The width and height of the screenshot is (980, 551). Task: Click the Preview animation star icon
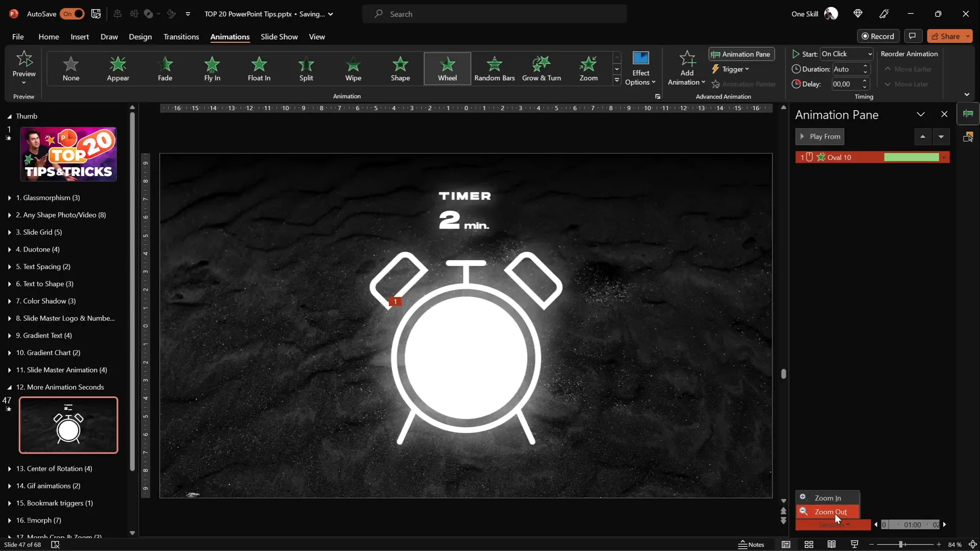[24, 59]
